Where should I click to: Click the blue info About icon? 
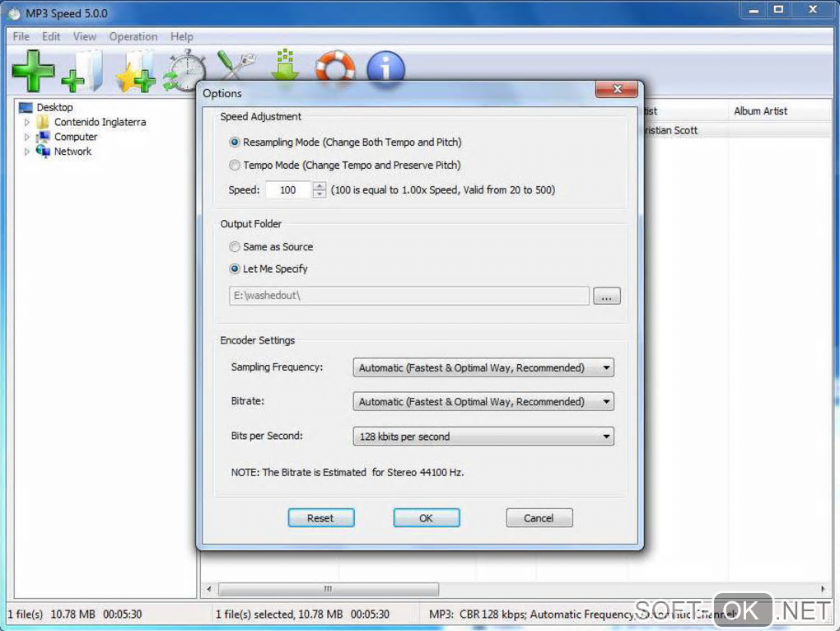coord(385,67)
